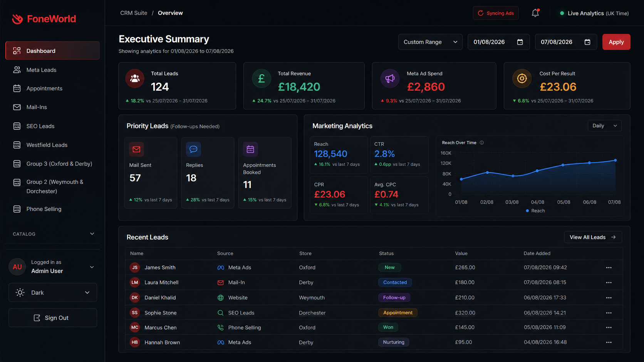Click the New status badge

[x=389, y=267]
